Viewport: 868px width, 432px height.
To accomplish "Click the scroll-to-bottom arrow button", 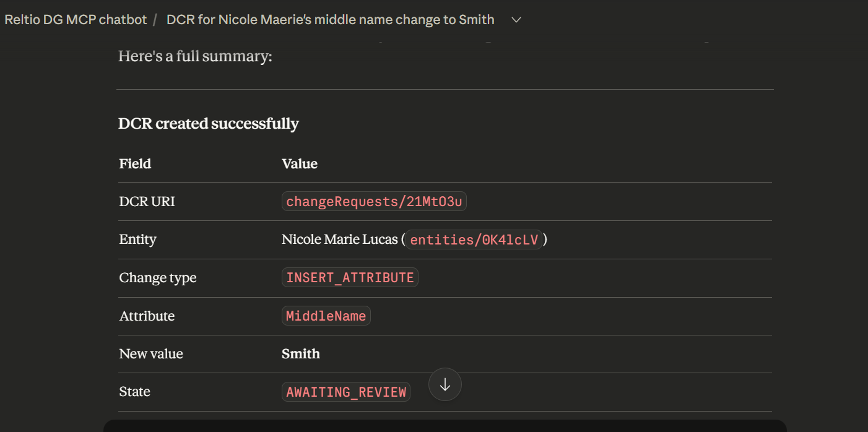I will point(445,384).
